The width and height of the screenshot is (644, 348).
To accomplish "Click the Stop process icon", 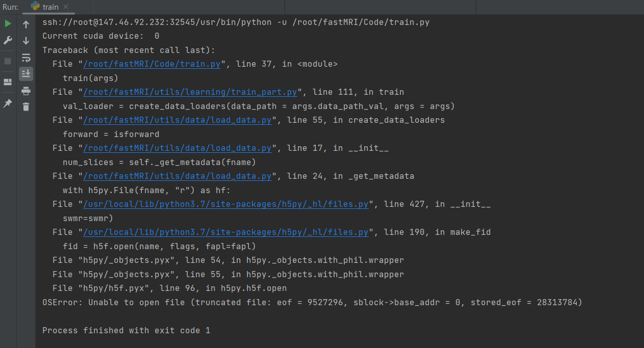I will (8, 61).
